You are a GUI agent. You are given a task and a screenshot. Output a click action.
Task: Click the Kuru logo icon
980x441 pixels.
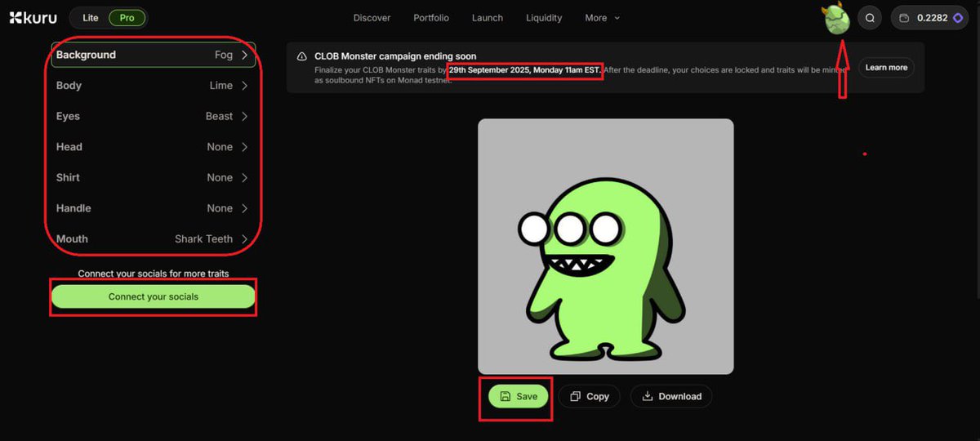coord(16,17)
